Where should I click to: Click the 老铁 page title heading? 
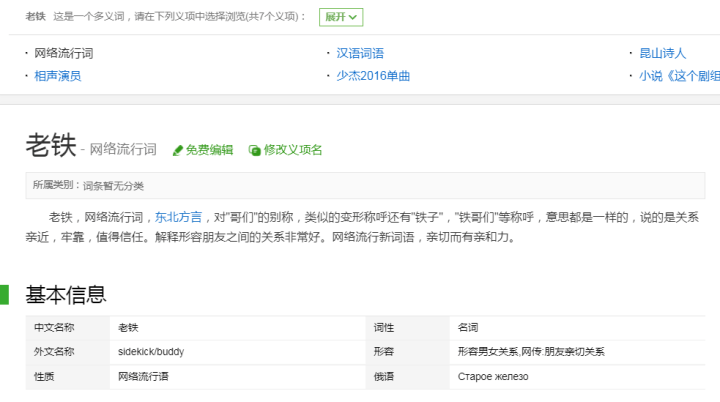(51, 145)
